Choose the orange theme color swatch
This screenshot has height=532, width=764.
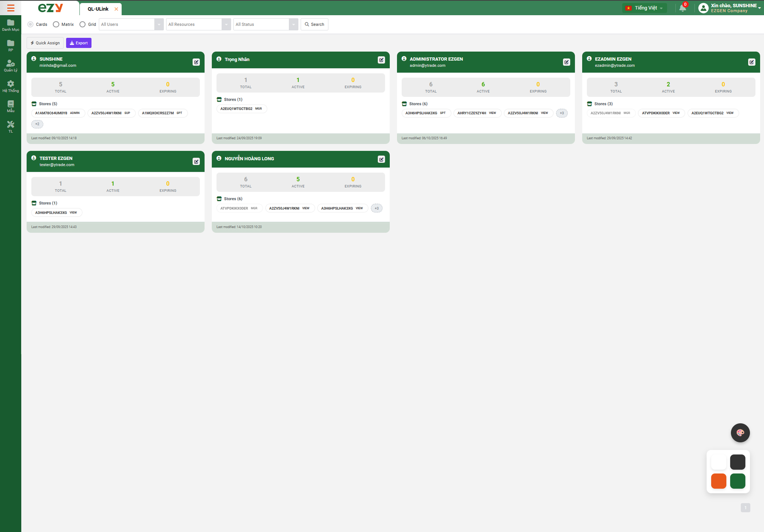coord(718,481)
